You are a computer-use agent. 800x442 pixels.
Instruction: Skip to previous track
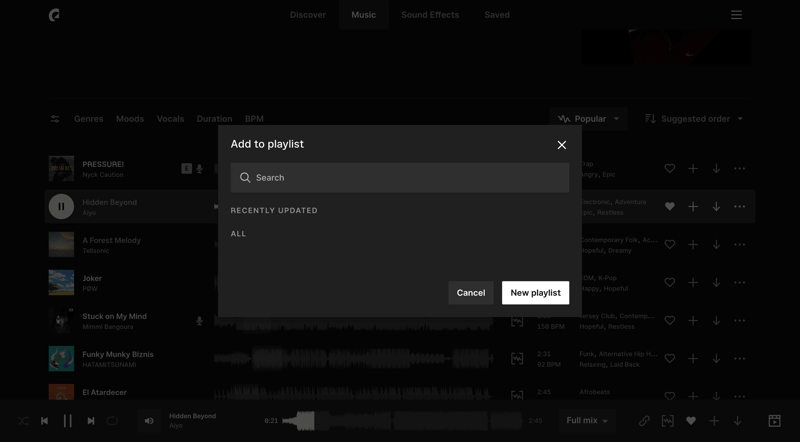coord(44,421)
